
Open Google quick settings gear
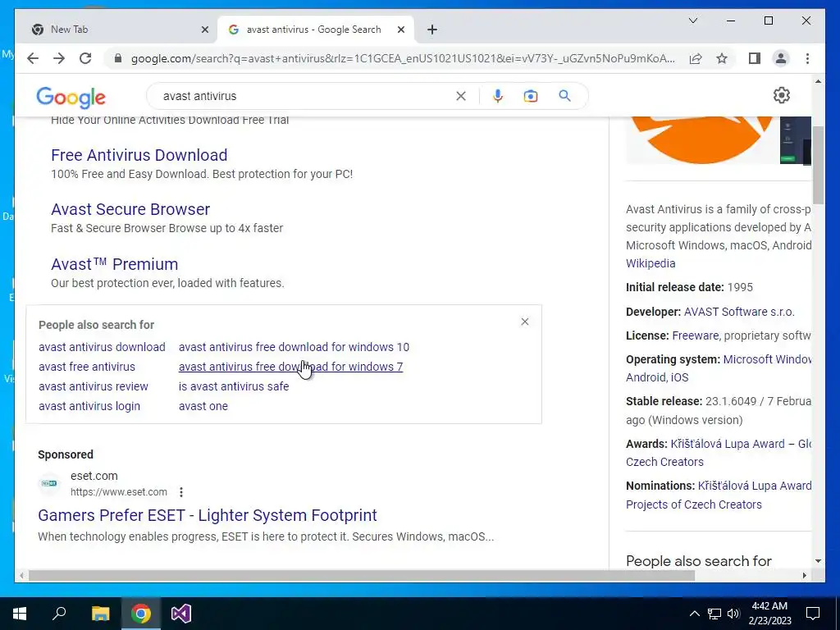[x=782, y=95]
